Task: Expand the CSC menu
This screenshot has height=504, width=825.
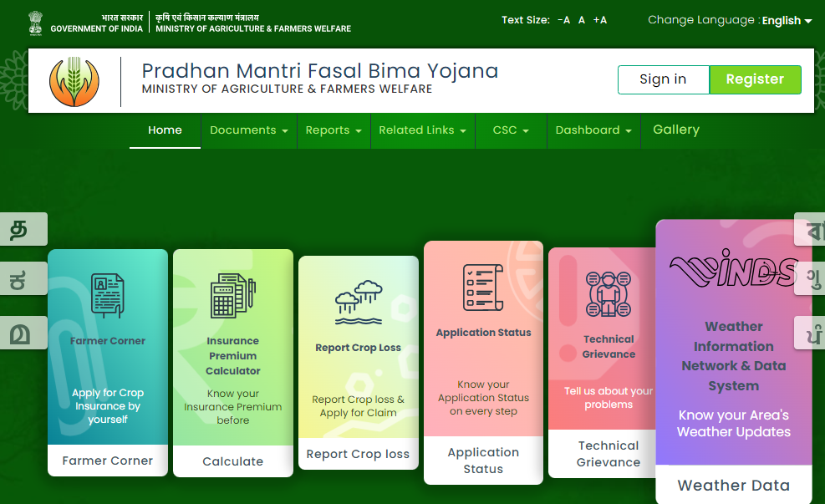Action: (511, 130)
